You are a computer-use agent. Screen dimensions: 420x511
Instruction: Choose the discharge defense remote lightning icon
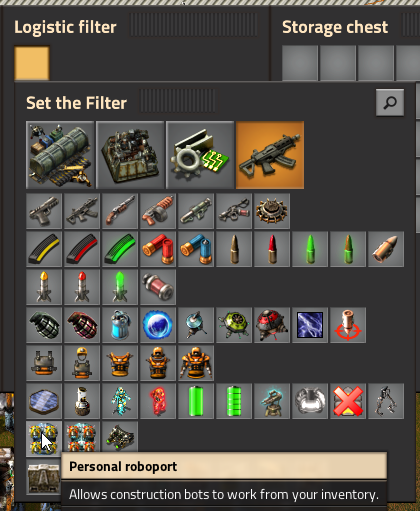tap(310, 325)
